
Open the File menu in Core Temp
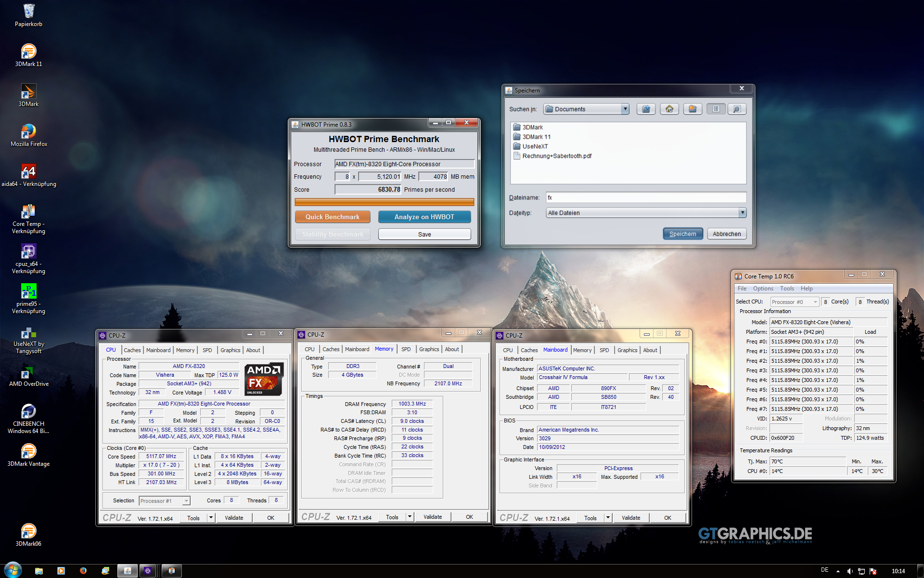(x=742, y=289)
